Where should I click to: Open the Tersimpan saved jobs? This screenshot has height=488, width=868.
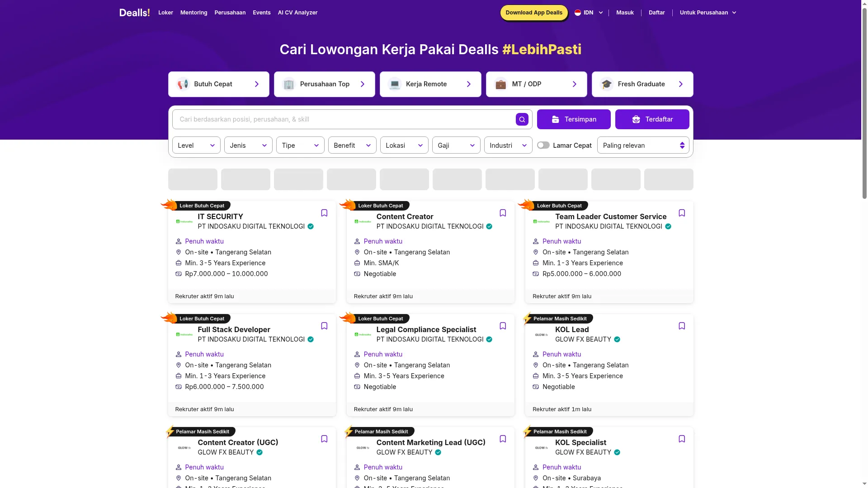574,119
